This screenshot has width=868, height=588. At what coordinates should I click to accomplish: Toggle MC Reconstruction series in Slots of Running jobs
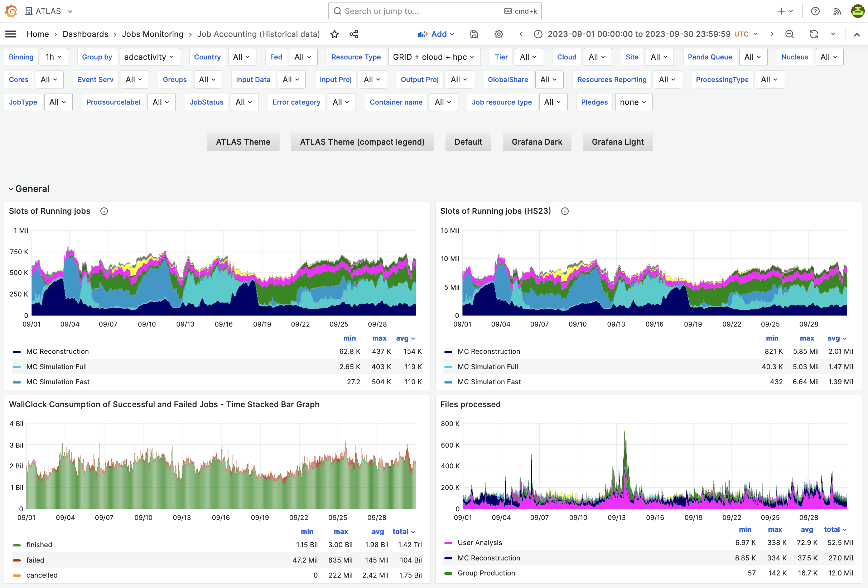point(58,352)
